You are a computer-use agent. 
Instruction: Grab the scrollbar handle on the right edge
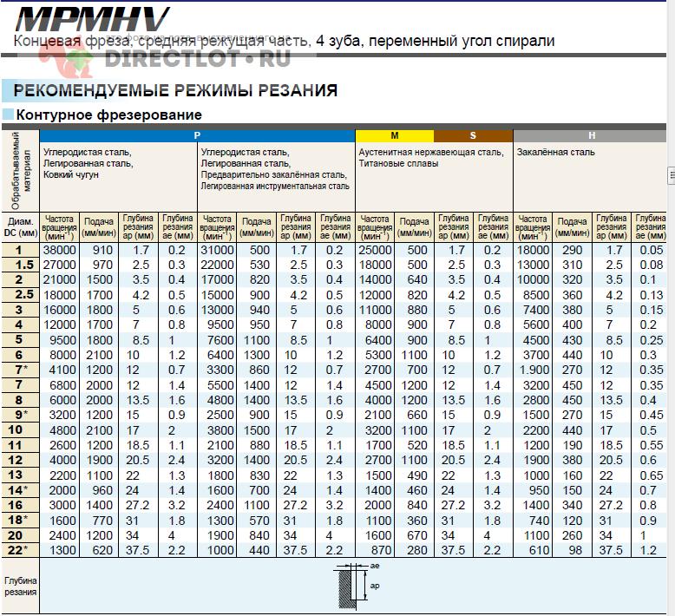coord(671,176)
